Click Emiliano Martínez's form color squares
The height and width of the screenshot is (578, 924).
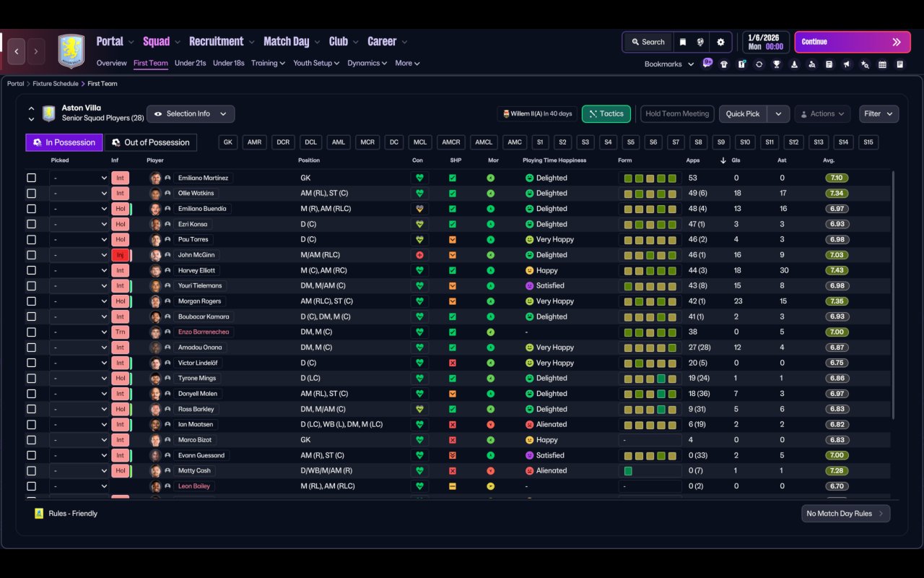tap(650, 178)
